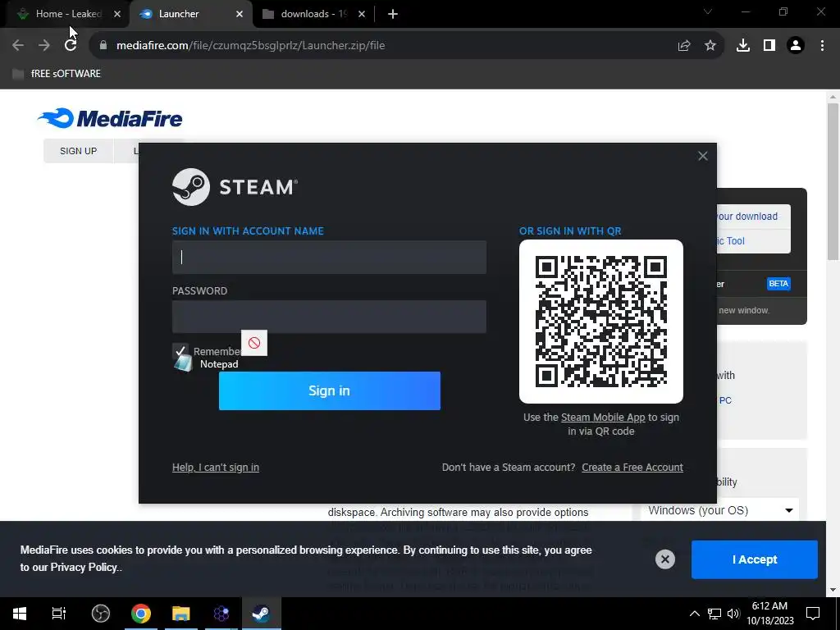
Task: Open Help, I can't sign in link
Action: tap(216, 468)
